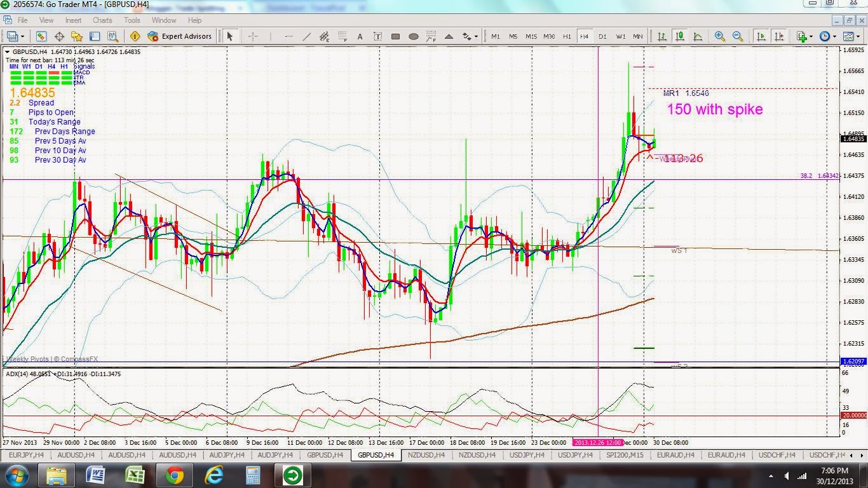Open the Navigator panel star-folder icon
868x488 pixels.
pyautogui.click(x=78, y=36)
